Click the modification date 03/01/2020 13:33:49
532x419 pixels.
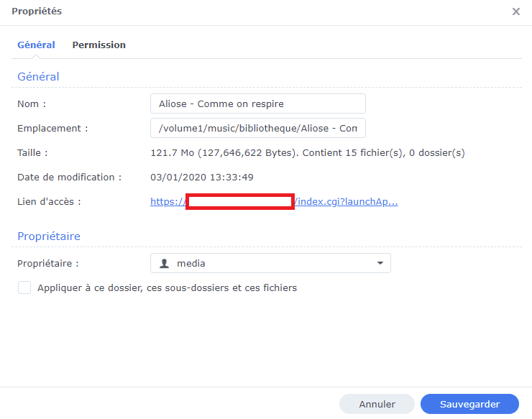pos(201,177)
